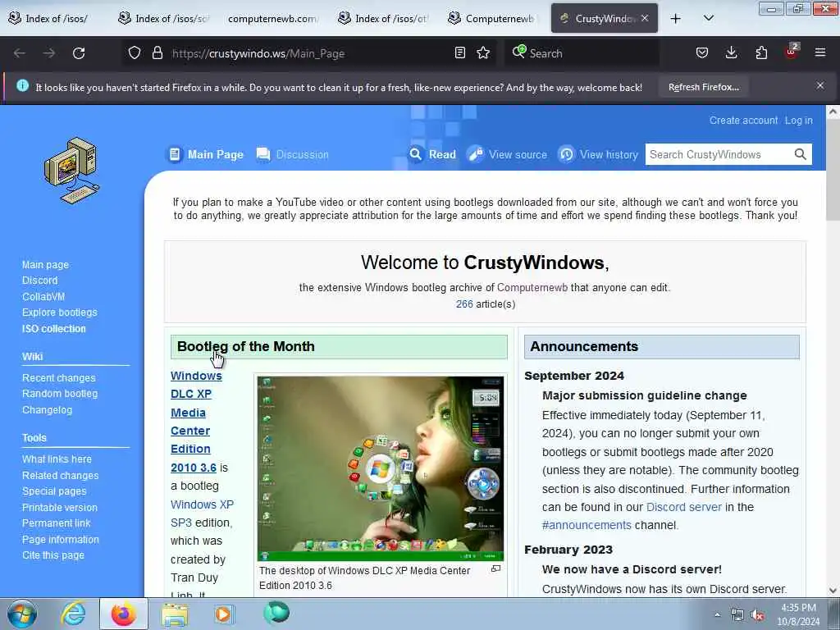Click the Firefox taskbar icon

tap(123, 614)
